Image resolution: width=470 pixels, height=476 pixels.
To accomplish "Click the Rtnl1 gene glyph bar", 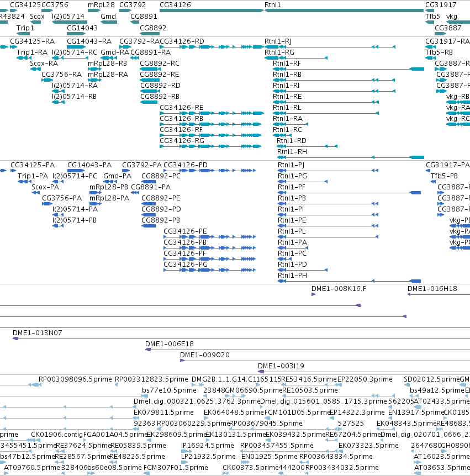I will [344, 10].
